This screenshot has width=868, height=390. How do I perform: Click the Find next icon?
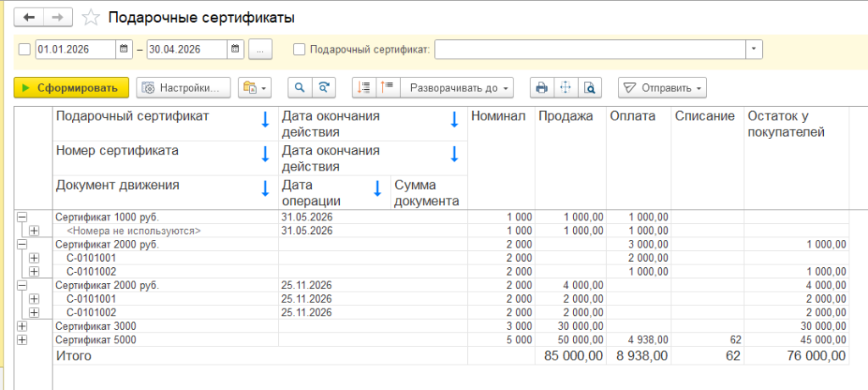tap(324, 87)
